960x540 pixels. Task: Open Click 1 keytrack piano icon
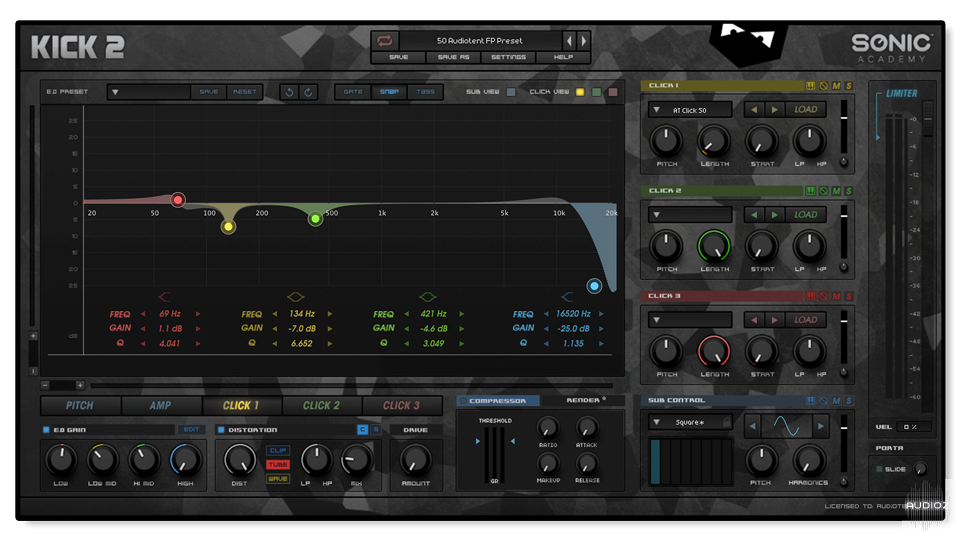coord(811,86)
